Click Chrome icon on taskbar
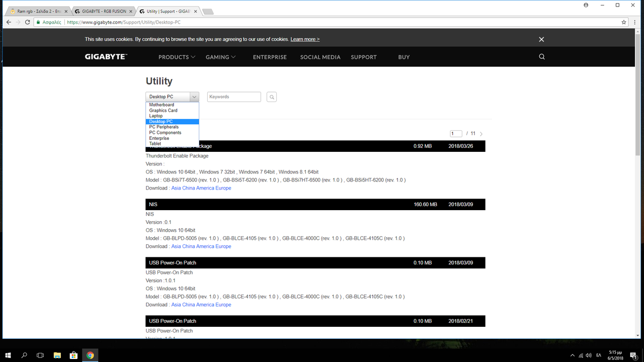 (90, 355)
